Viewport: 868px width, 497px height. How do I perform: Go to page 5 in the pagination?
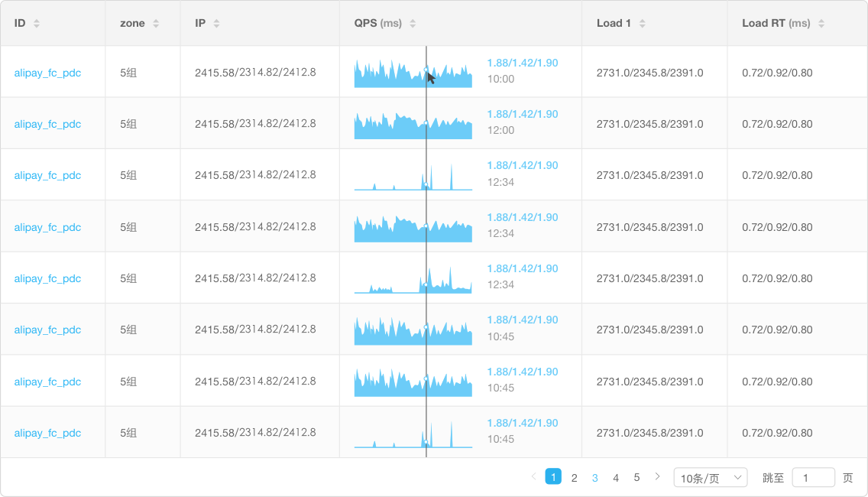pyautogui.click(x=636, y=478)
